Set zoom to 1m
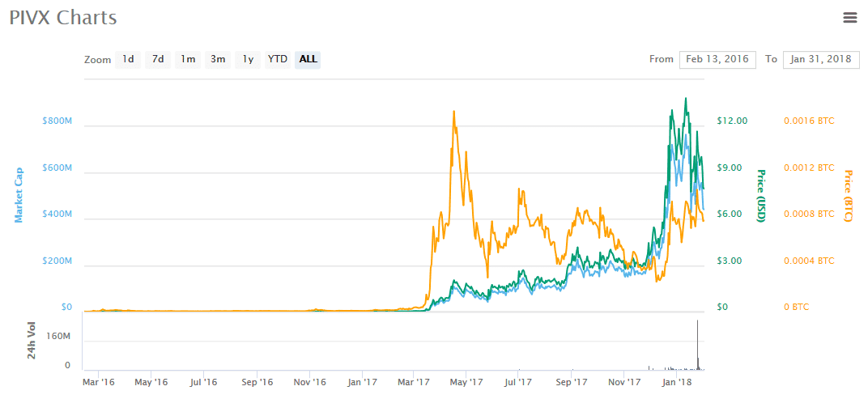The width and height of the screenshot is (868, 399). click(188, 59)
